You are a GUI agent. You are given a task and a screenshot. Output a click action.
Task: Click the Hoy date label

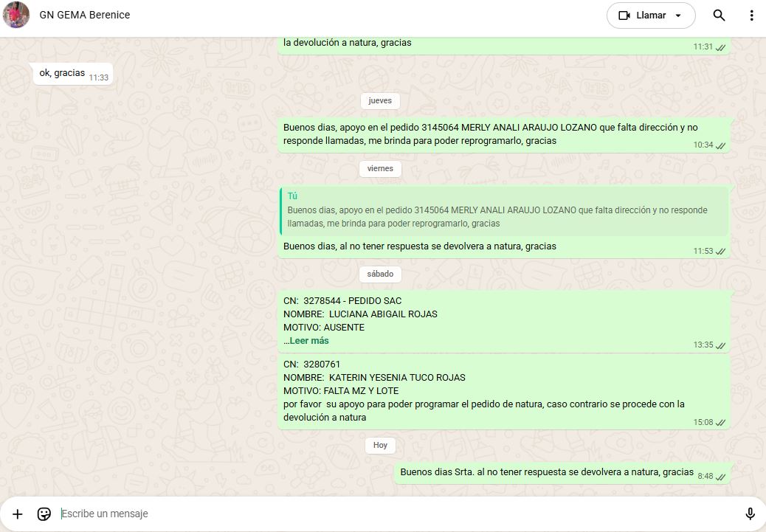pyautogui.click(x=380, y=445)
